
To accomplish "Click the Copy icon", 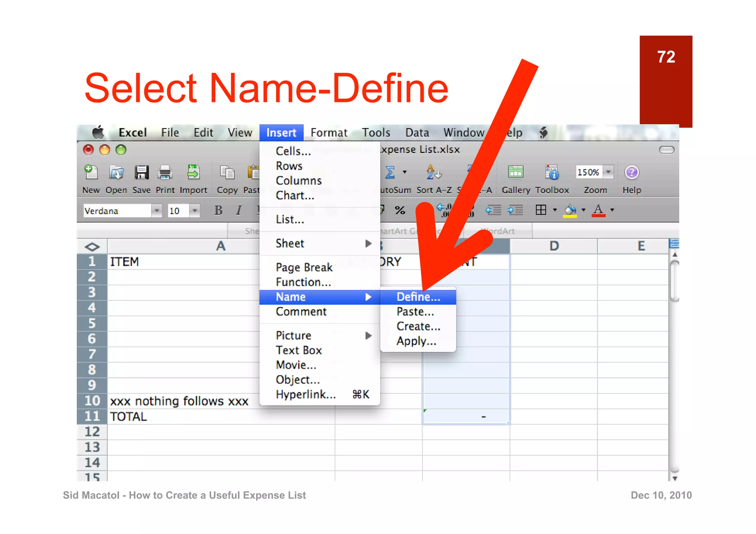I will click(x=227, y=172).
